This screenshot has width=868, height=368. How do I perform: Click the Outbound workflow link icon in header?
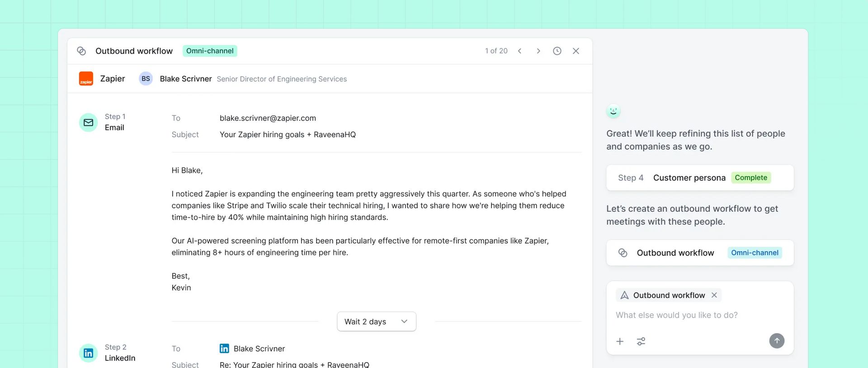81,51
